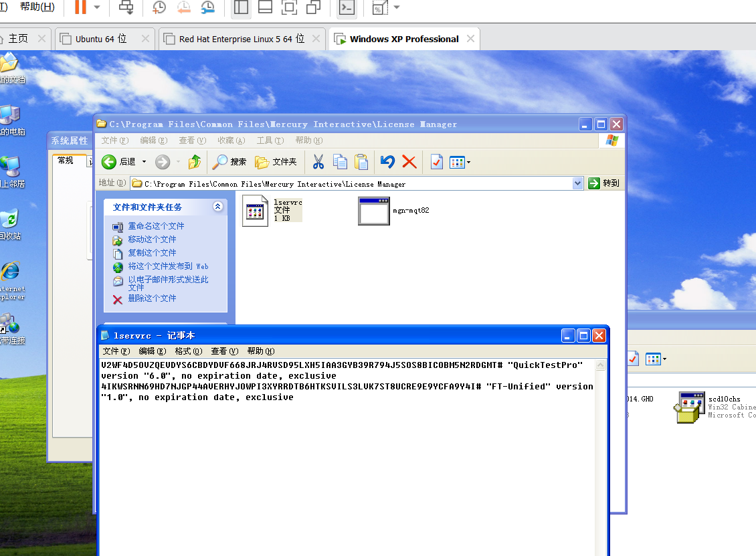Switch to the Ubuntu 64 位 tab
The height and width of the screenshot is (556, 756).
coord(100,39)
